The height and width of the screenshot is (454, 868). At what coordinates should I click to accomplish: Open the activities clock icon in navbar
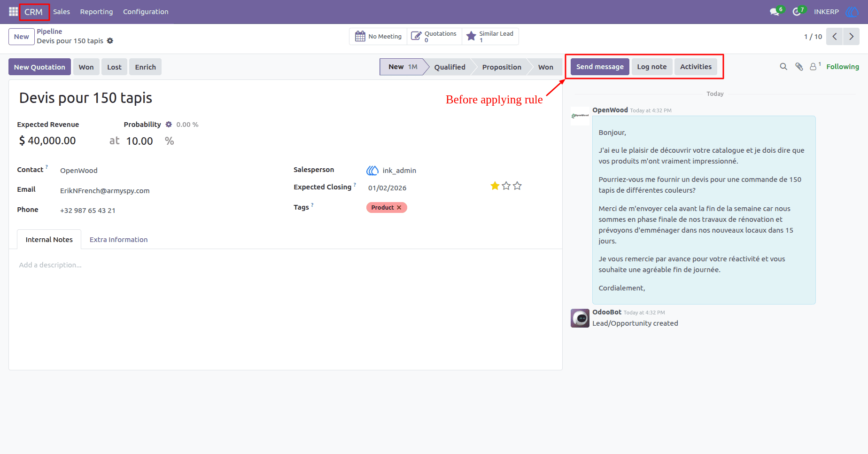coord(797,12)
